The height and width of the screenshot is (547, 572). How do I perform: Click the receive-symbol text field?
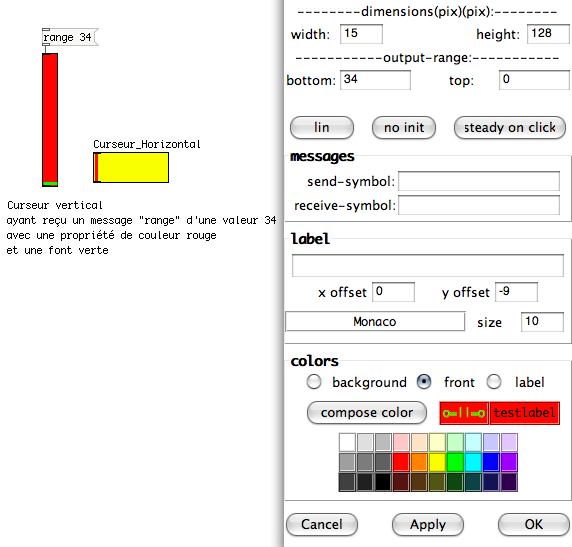pyautogui.click(x=479, y=205)
